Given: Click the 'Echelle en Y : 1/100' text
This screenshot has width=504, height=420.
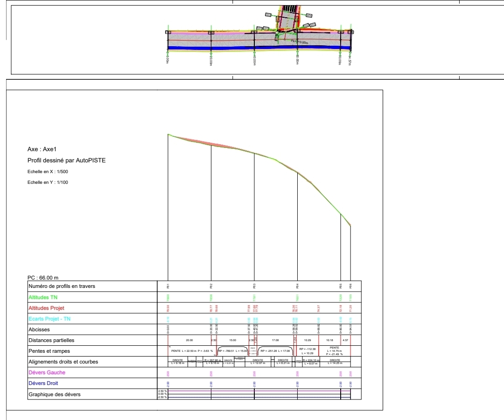Looking at the screenshot, I should (48, 182).
